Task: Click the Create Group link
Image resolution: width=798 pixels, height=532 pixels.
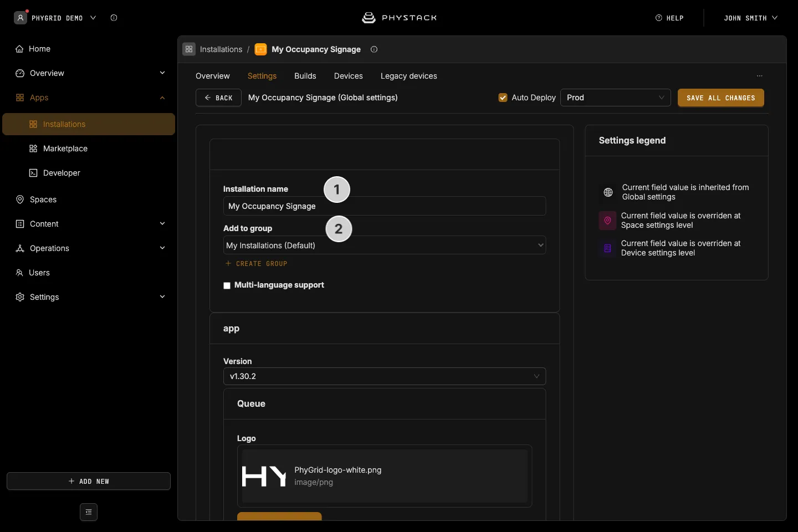Action: click(x=257, y=264)
